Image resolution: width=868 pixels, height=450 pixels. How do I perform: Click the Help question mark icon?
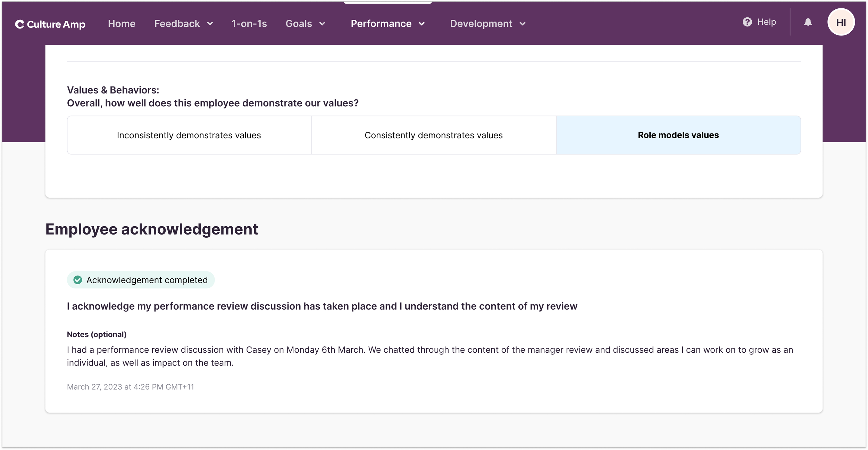click(x=747, y=22)
